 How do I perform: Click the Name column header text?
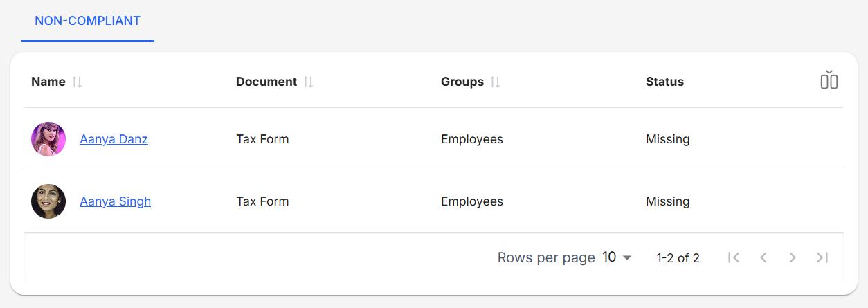[48, 82]
